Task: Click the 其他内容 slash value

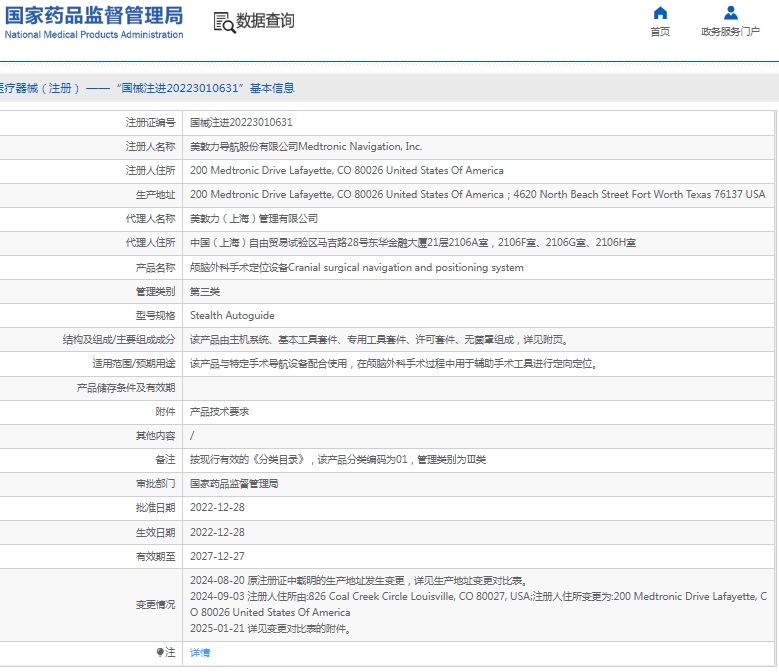Action: [x=192, y=436]
